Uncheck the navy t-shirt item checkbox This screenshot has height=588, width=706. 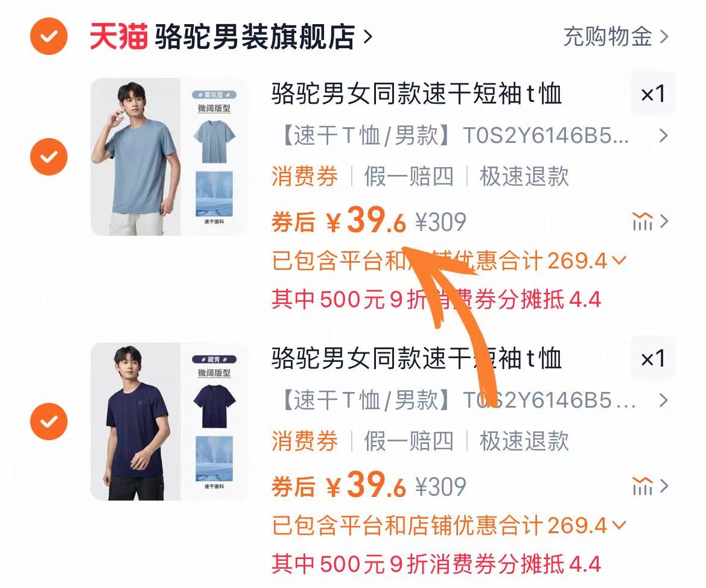[x=49, y=421]
